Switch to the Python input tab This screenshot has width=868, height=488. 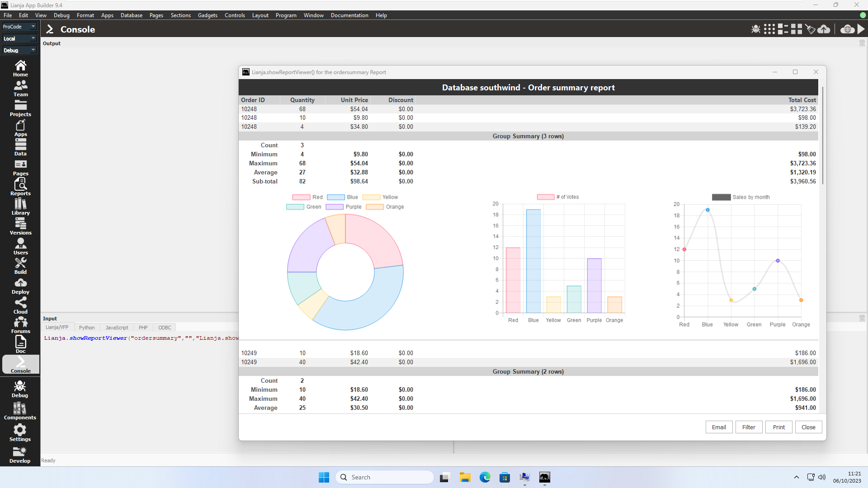(x=87, y=328)
